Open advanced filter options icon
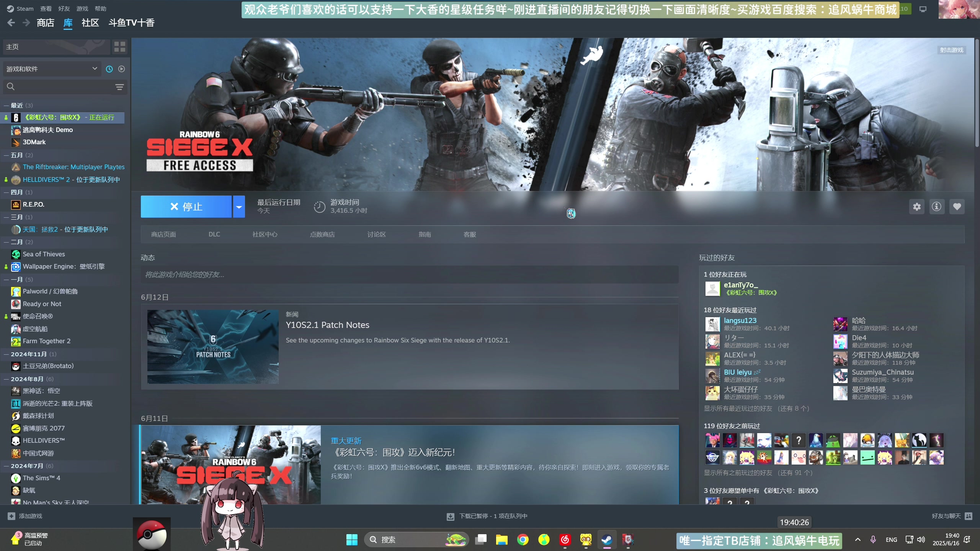 coord(119,87)
